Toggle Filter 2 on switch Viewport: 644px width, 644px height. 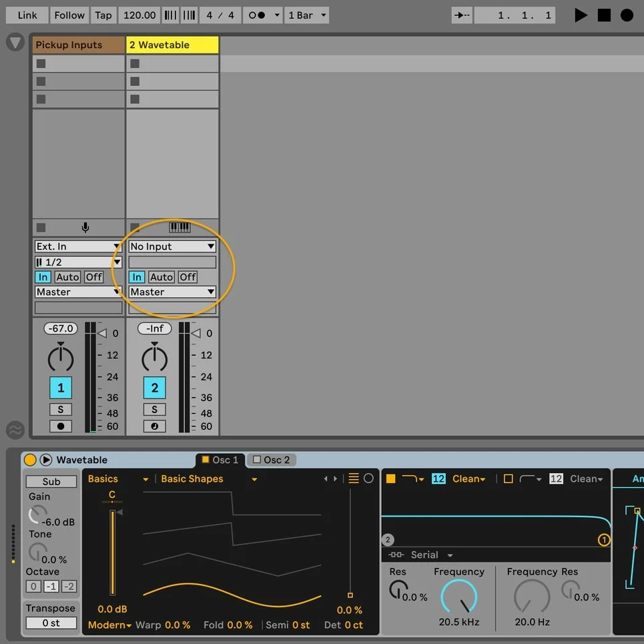(508, 478)
